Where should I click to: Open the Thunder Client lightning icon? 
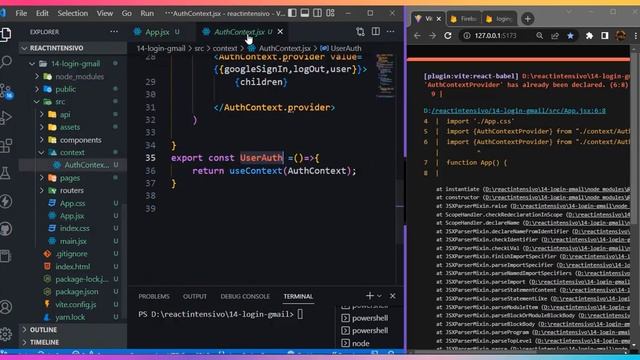click(x=6, y=201)
